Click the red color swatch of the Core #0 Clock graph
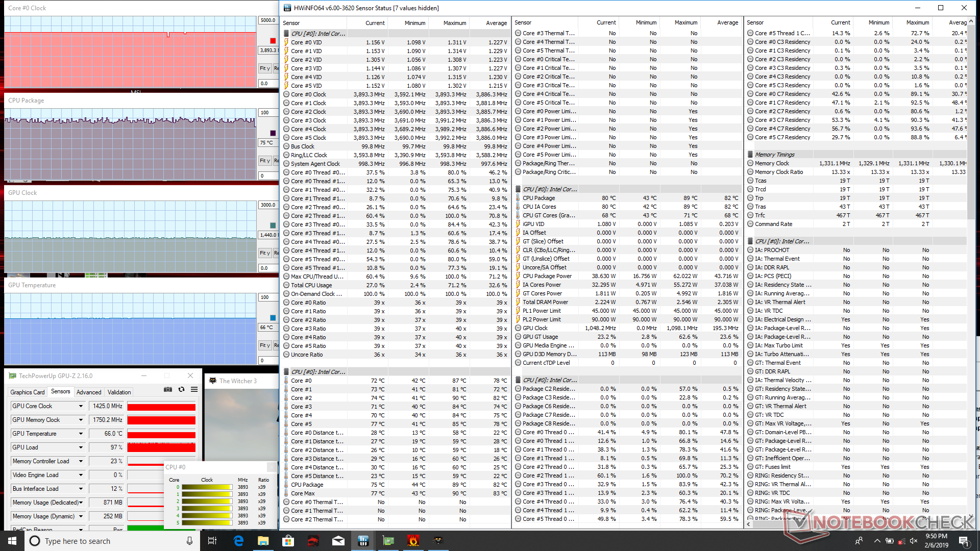980x551 pixels. (x=273, y=41)
